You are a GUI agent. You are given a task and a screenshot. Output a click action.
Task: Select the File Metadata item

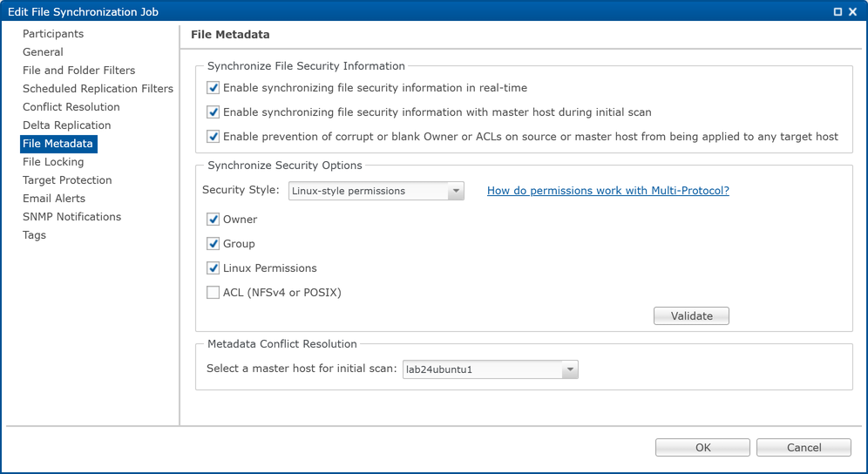[x=58, y=144]
